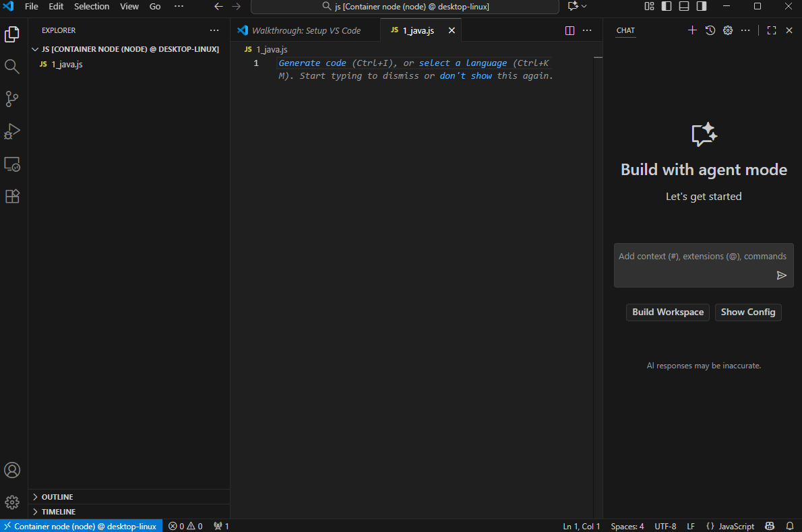Toggle the bottom Panel visibility
The height and width of the screenshot is (532, 802).
point(684,6)
